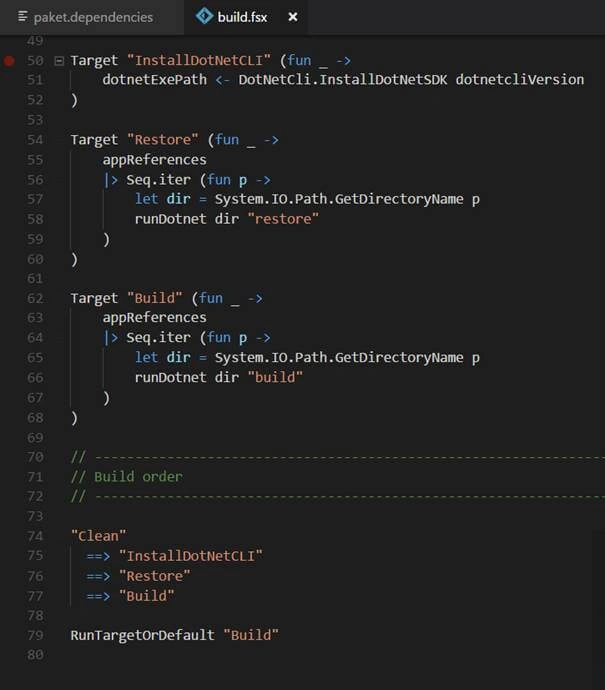Click the Target keyword on line 62

coord(94,298)
